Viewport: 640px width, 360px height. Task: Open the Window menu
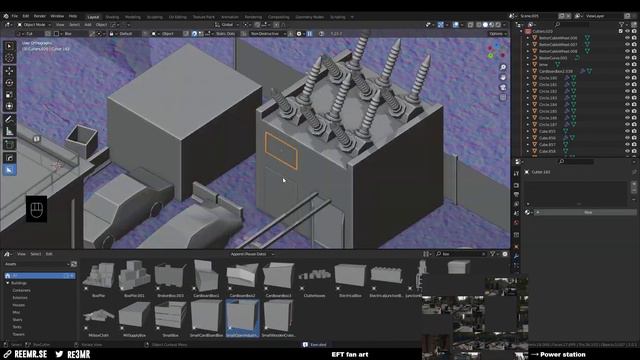point(57,16)
